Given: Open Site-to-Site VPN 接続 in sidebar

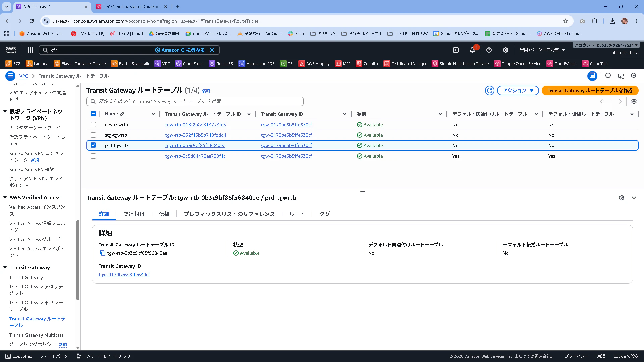Looking at the screenshot, I should 32,169.
